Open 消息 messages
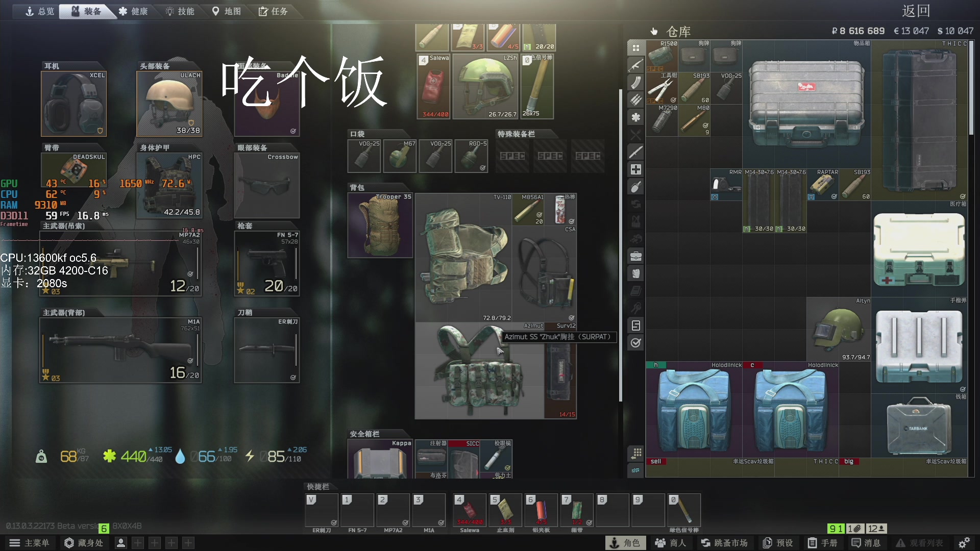980x551 pixels. tap(866, 543)
